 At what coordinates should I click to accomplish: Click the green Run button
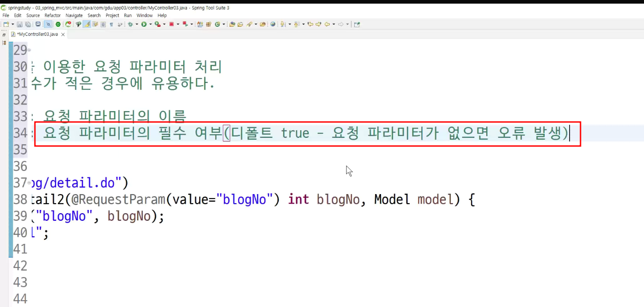144,24
